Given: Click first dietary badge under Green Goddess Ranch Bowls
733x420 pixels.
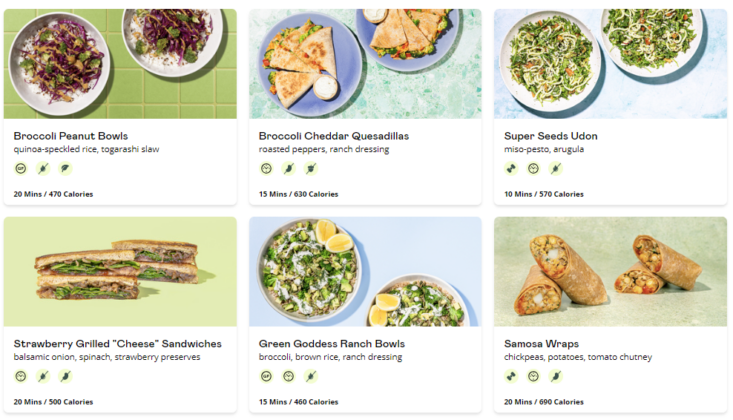Looking at the screenshot, I should coord(266,376).
